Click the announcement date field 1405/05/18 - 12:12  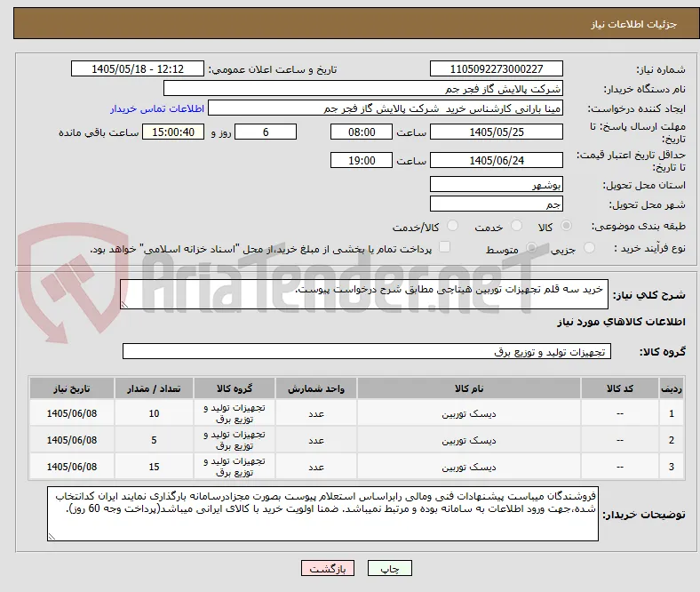click(x=138, y=68)
